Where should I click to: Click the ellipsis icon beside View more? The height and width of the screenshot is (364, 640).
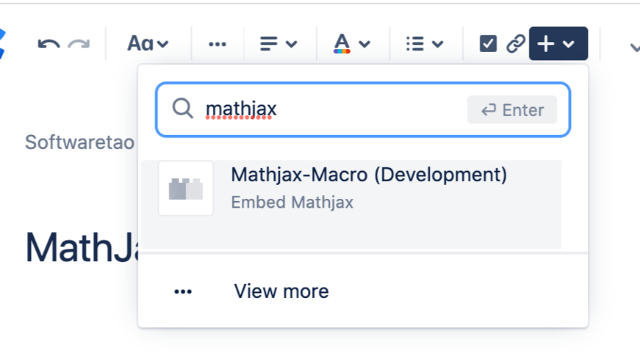[x=183, y=291]
